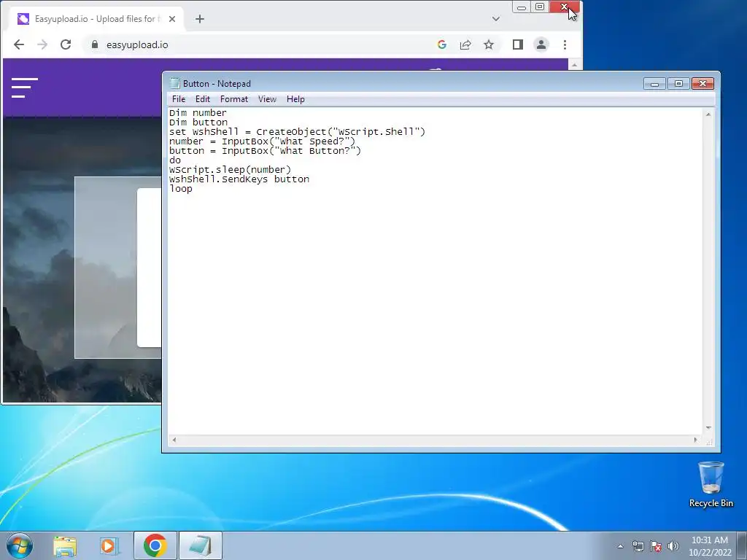
Task: Switch to Notepad via the taskbar icon
Action: point(200,545)
